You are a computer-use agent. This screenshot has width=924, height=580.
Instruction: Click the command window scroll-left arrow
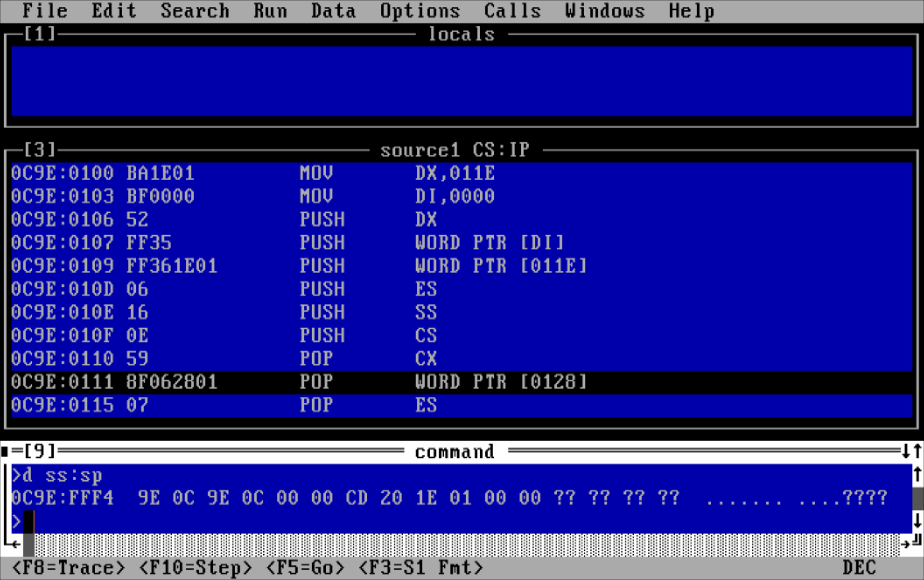16,544
